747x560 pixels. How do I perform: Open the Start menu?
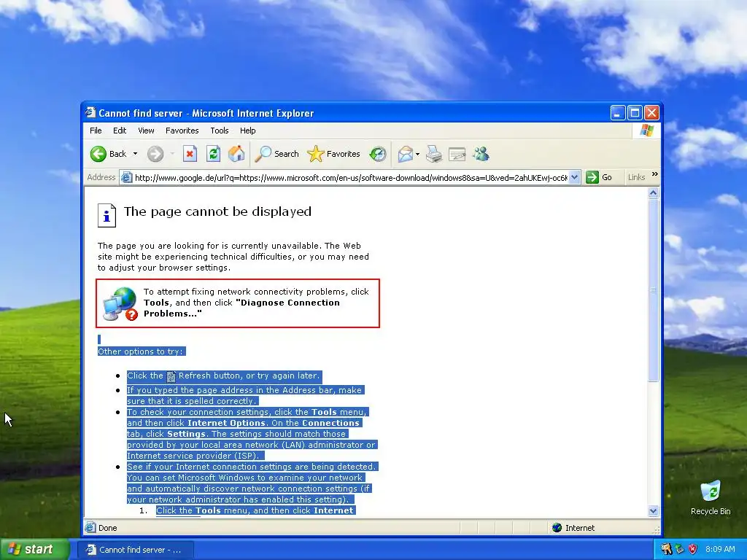[34, 549]
